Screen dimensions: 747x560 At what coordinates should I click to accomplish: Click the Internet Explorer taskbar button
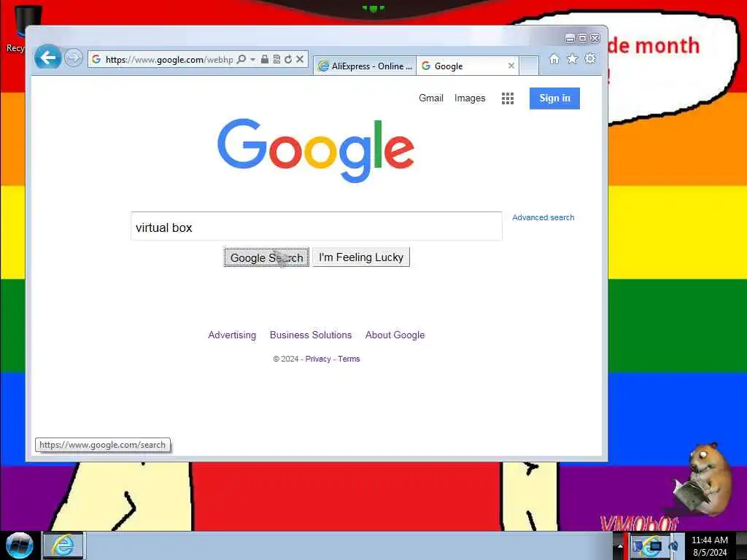(63, 545)
